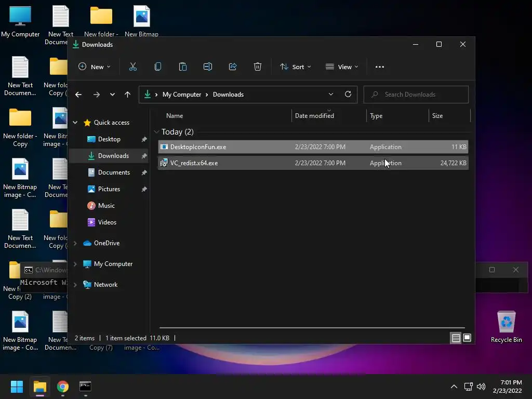Viewport: 532px width, 399px height.
Task: Click the Search Downloads field
Action: tap(416, 95)
